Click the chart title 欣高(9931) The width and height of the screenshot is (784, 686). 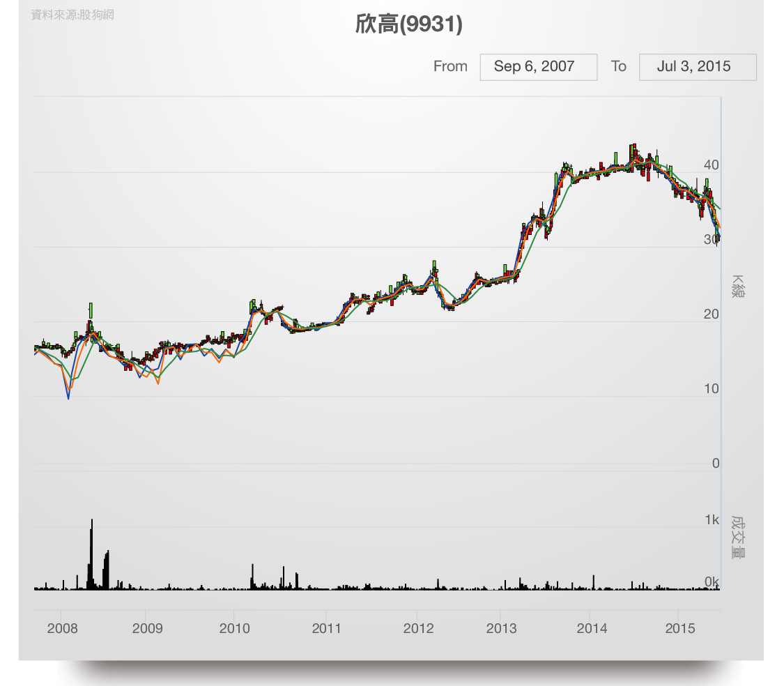point(408,24)
